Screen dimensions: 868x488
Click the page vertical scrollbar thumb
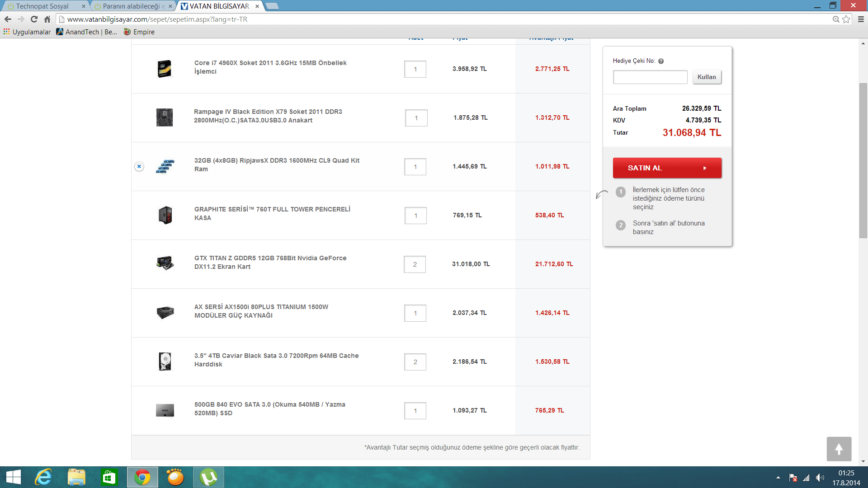pyautogui.click(x=863, y=160)
